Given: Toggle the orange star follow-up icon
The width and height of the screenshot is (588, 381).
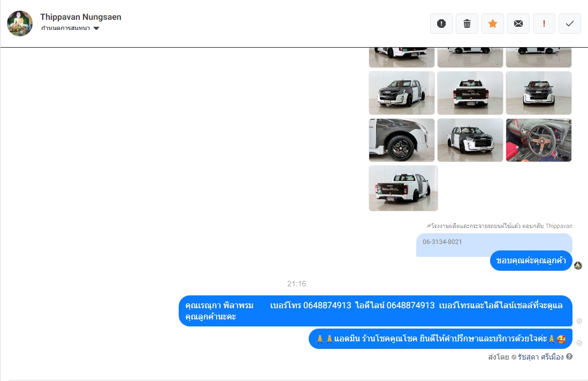Looking at the screenshot, I should coord(493,24).
